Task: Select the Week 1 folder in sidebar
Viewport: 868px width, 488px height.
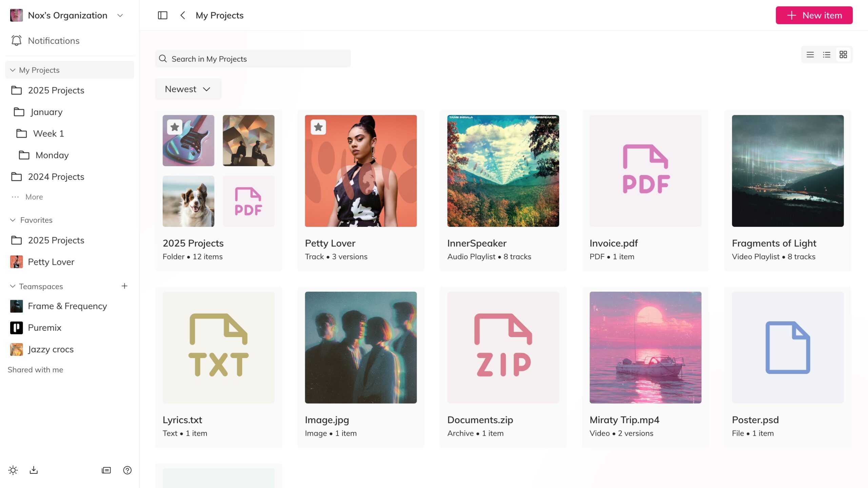Action: [48, 134]
